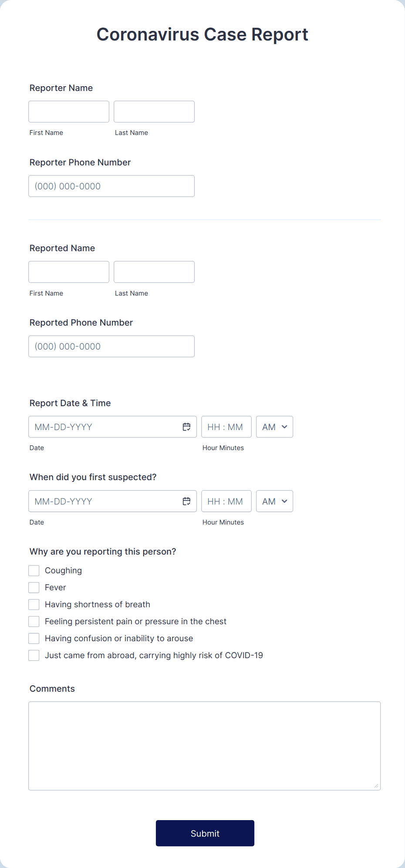Check 'Having confusion or inability to arouse'
Image resolution: width=405 pixels, height=868 pixels.
pos(34,638)
